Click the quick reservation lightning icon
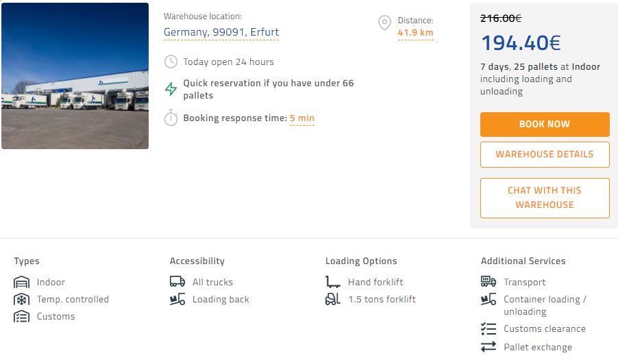The width and height of the screenshot is (618, 364). pos(171,89)
